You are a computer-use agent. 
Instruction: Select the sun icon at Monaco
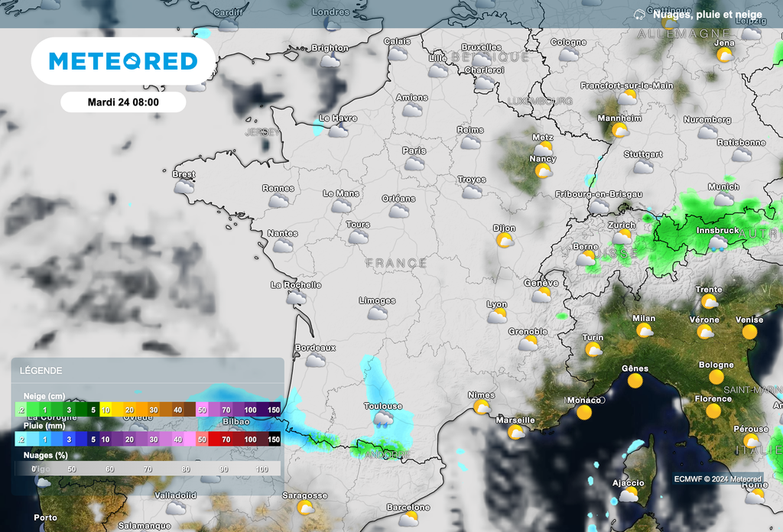584,413
